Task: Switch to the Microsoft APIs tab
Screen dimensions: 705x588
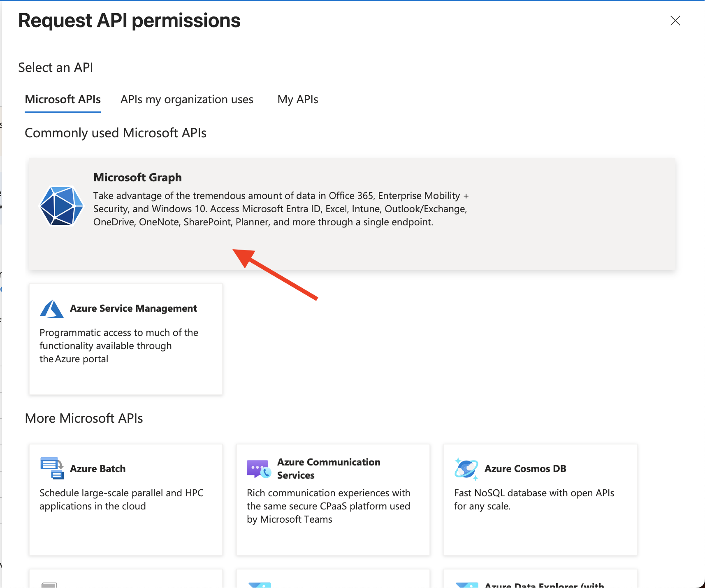Action: coord(63,100)
